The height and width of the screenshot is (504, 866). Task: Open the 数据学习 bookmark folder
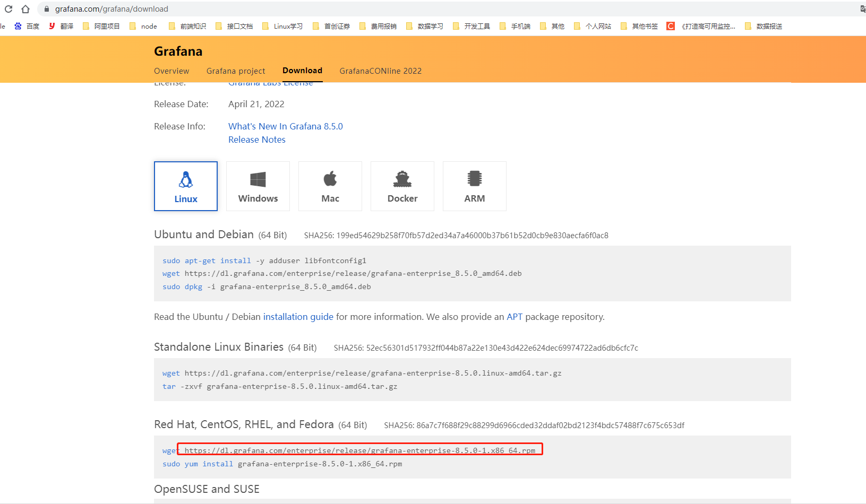425,26
